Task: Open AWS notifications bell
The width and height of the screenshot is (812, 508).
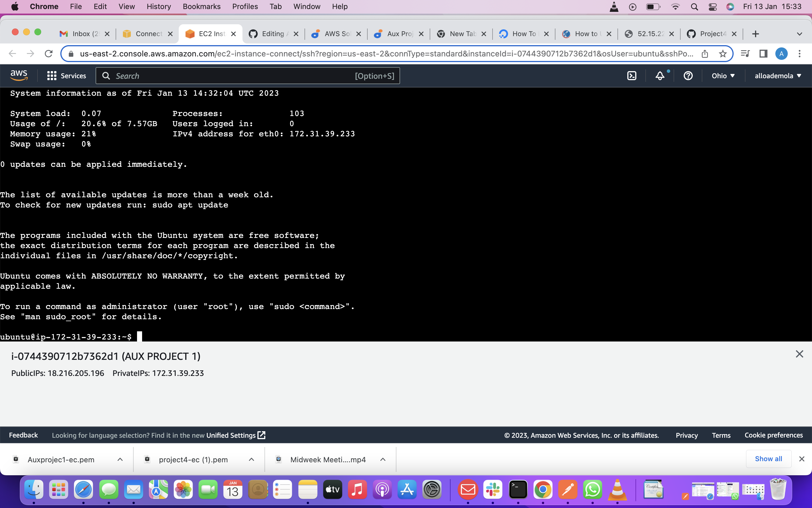Action: tap(660, 76)
